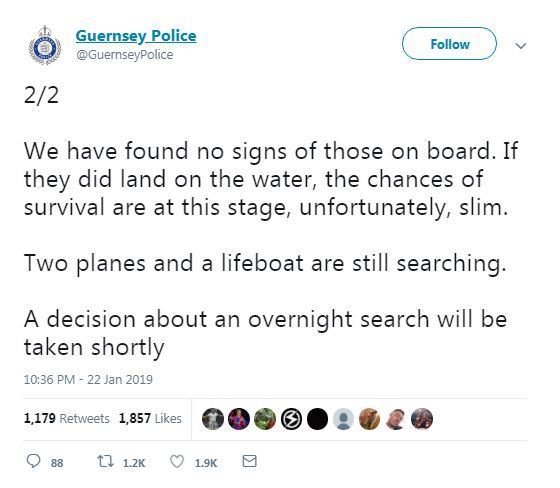Viewport: 560px width, 488px height.
Task: Open the @GuernseyPolice handle
Action: click(x=125, y=55)
